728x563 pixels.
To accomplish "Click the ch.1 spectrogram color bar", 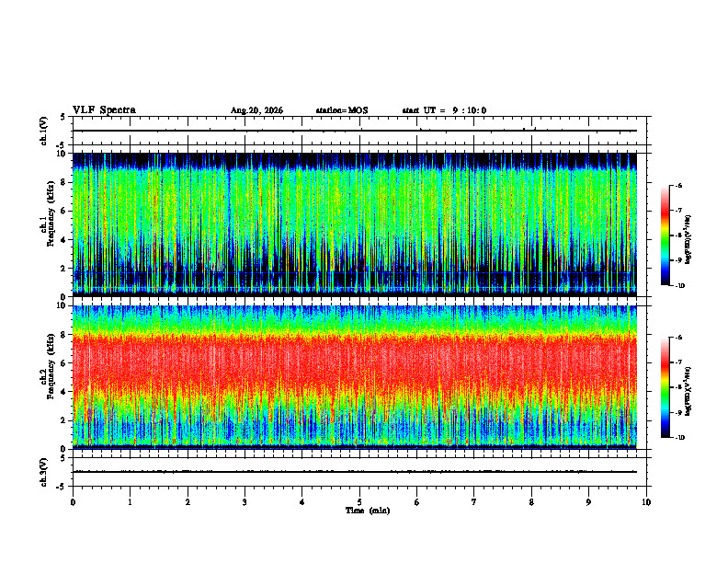I will [665, 236].
